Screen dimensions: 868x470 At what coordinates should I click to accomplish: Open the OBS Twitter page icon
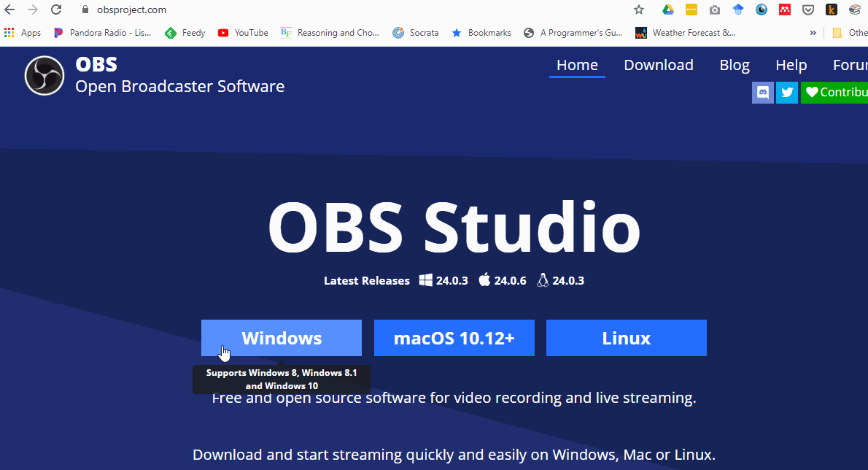coord(786,93)
